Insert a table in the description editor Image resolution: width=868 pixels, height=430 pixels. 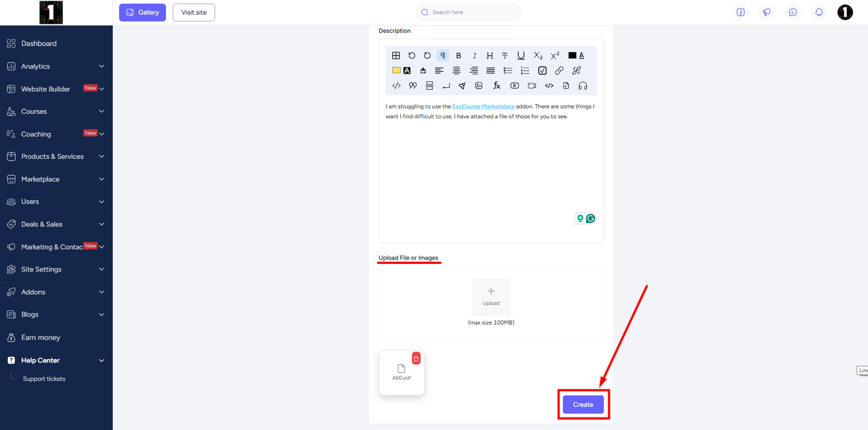click(396, 55)
